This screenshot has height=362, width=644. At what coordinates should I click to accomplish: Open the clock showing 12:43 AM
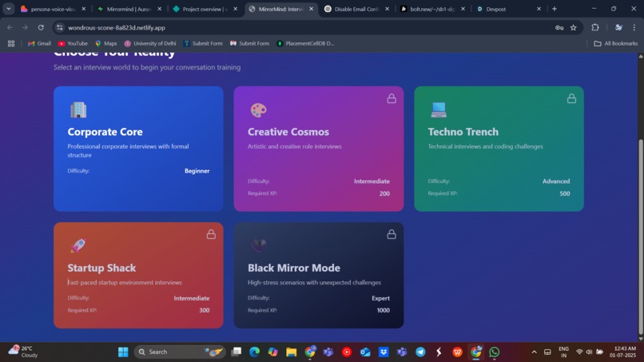(x=622, y=352)
